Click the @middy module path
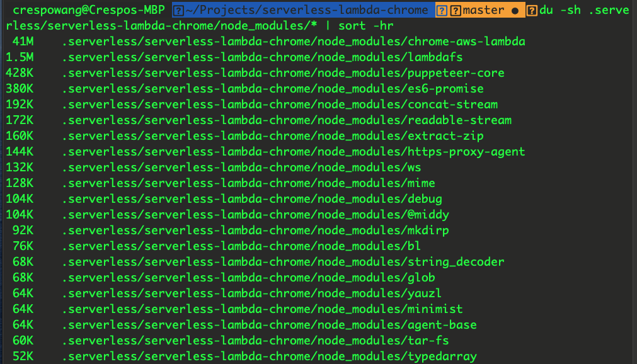 click(255, 215)
